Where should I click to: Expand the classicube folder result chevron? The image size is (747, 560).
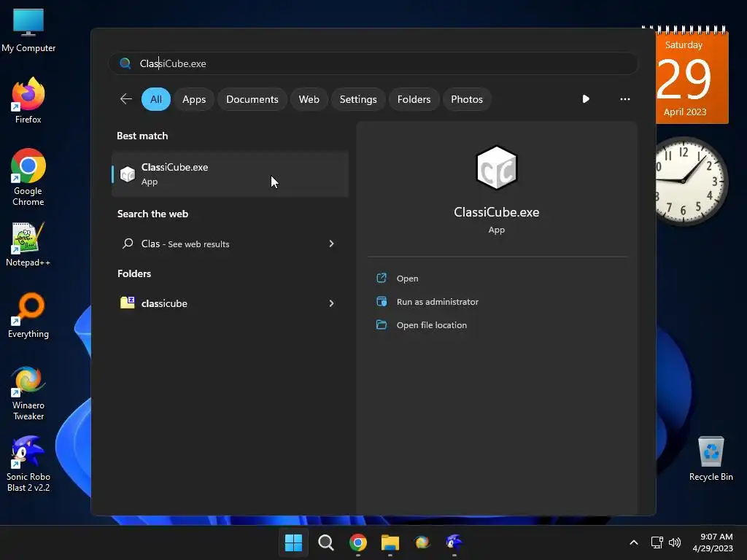point(332,303)
